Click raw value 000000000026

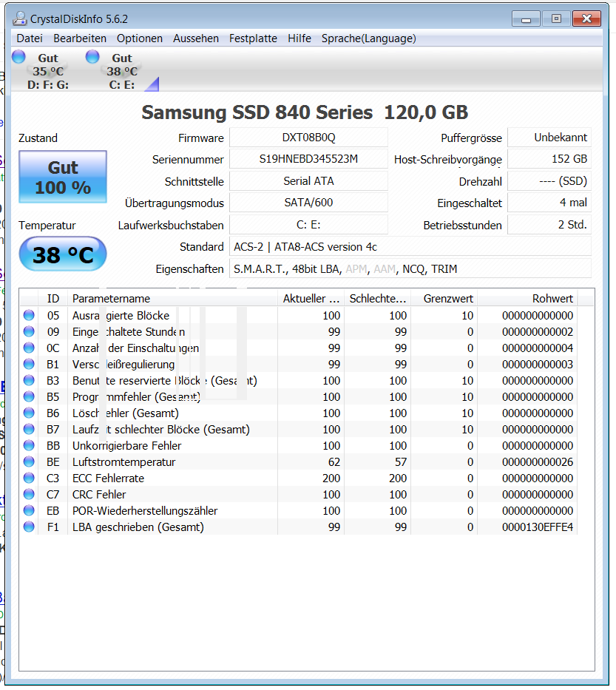(x=537, y=461)
